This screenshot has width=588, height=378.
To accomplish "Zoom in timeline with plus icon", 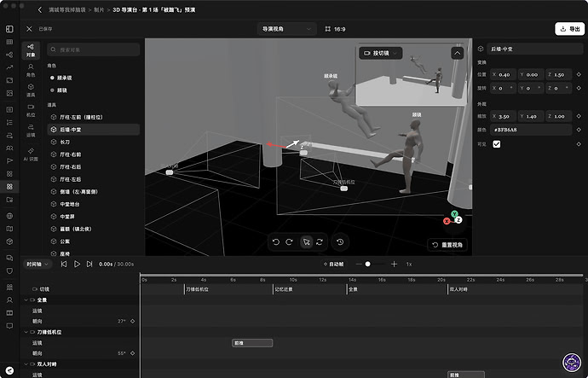I will [394, 265].
